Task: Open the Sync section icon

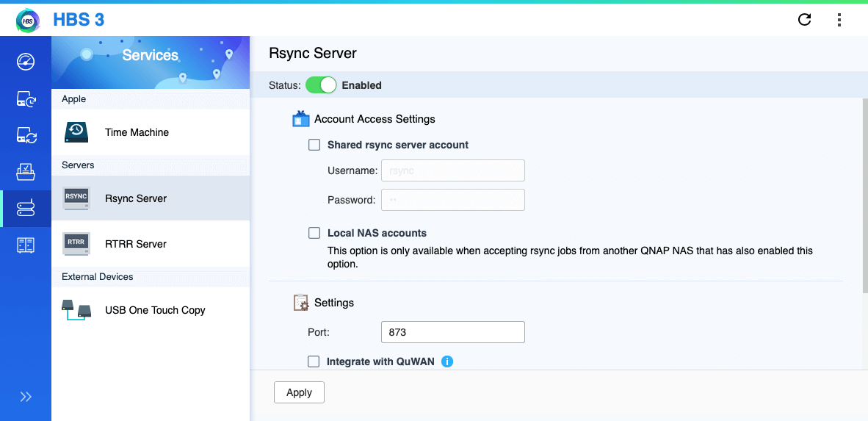Action: point(26,135)
